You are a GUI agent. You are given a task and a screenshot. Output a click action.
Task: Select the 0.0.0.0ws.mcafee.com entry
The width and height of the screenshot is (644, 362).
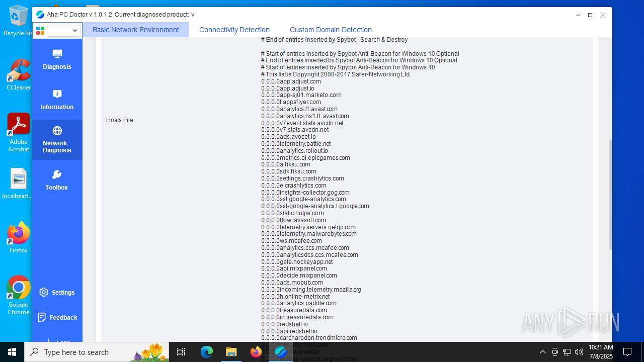(x=291, y=241)
